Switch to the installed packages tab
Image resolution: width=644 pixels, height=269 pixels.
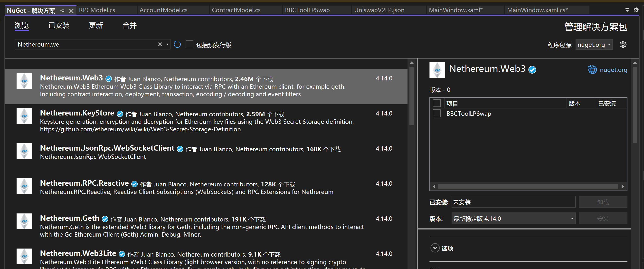pos(59,26)
